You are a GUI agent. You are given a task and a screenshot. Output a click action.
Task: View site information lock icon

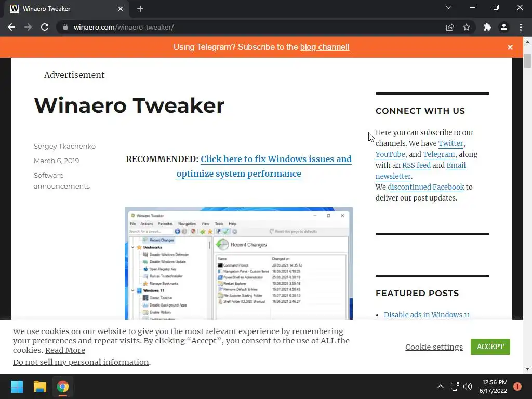coord(65,27)
